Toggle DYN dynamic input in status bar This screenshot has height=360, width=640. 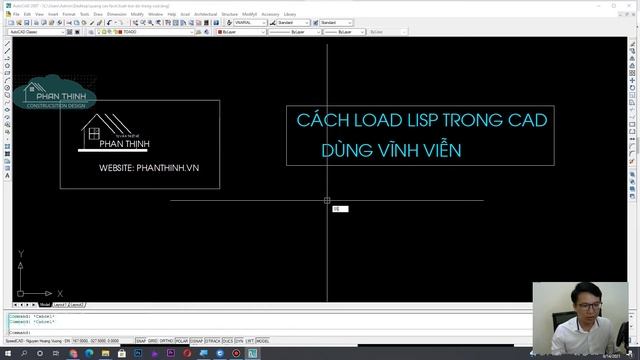[x=239, y=341]
